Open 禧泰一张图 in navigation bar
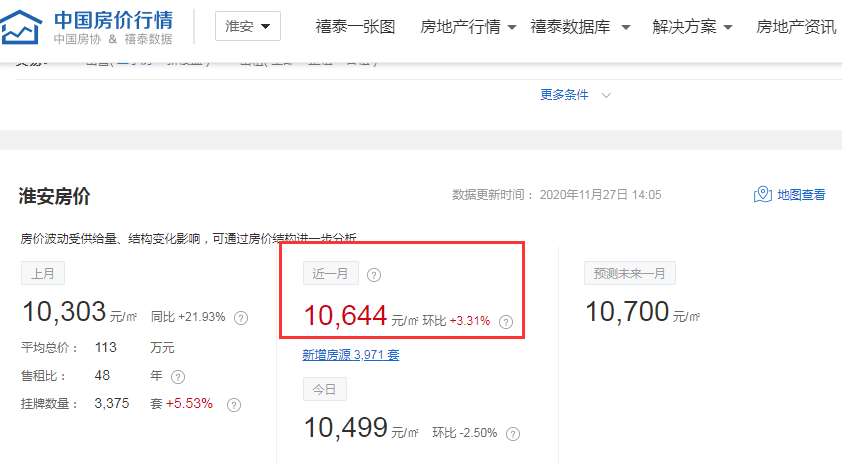The height and width of the screenshot is (464, 842). [x=355, y=26]
